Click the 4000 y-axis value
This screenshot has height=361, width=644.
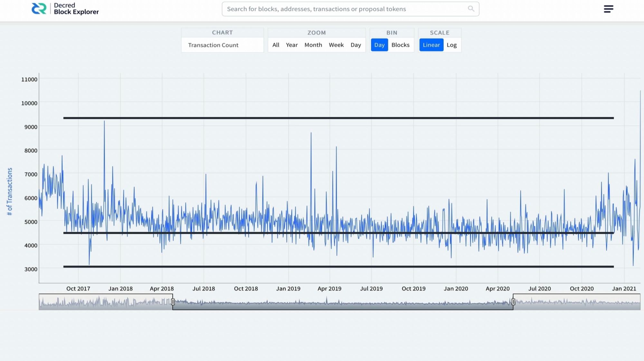31,245
